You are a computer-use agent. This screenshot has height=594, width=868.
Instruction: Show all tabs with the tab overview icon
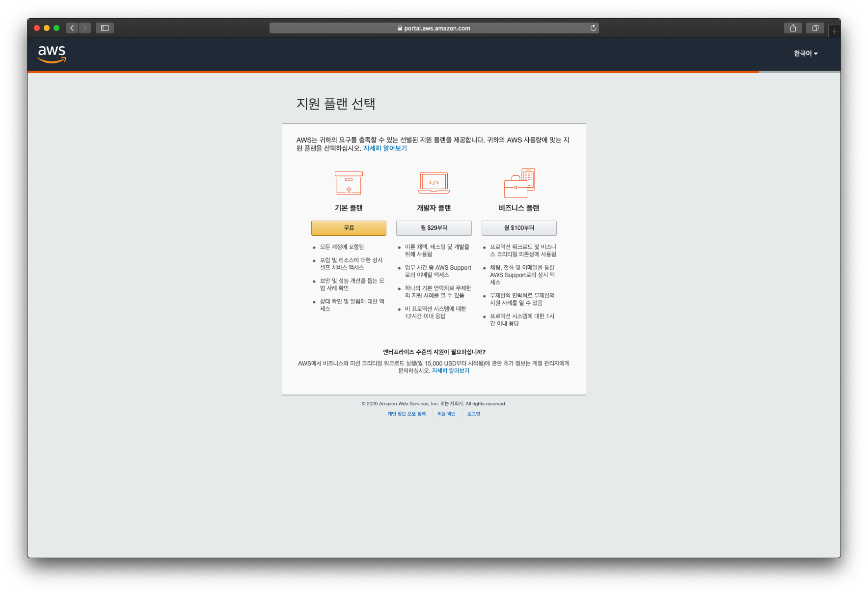(815, 28)
